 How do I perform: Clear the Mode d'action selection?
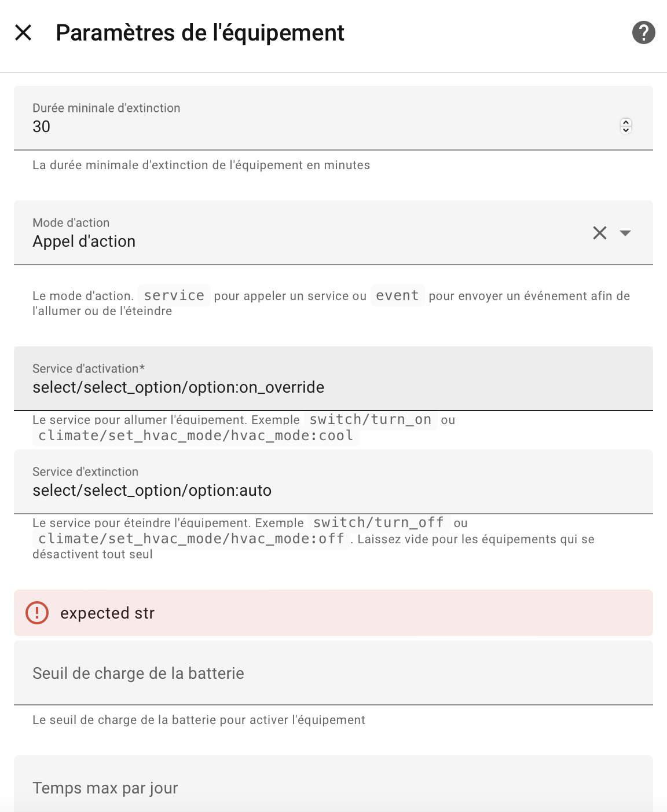tap(600, 233)
